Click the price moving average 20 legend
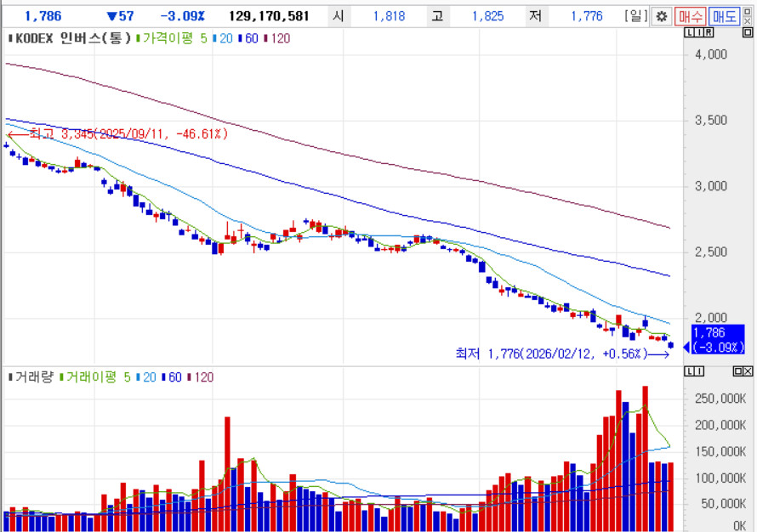 click(223, 38)
